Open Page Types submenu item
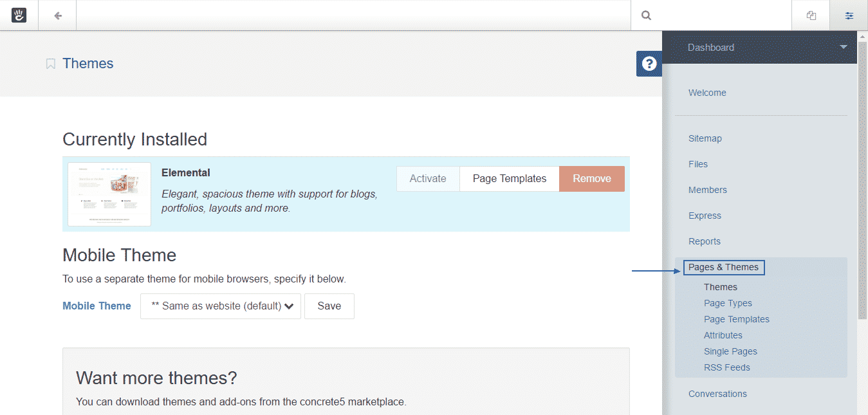Image resolution: width=868 pixels, height=415 pixels. [728, 303]
